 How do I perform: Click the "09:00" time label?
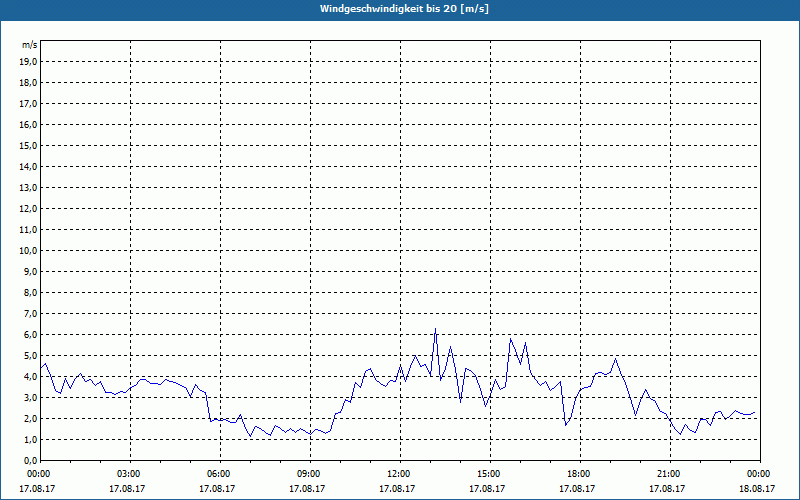309,474
